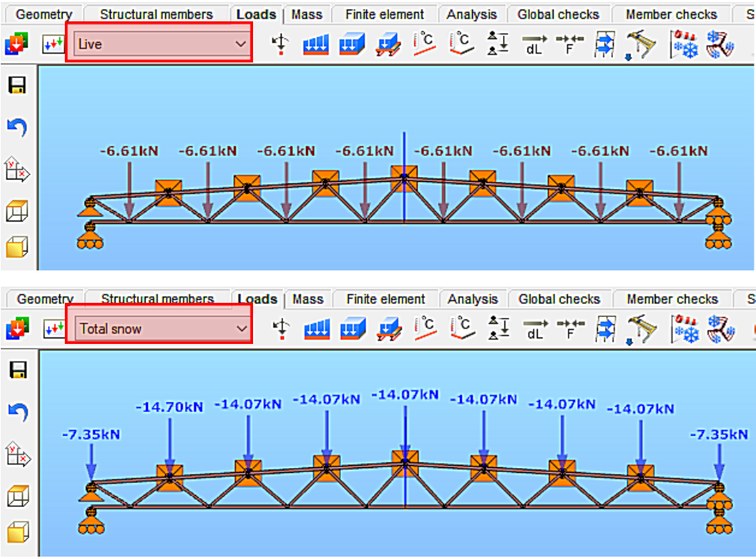The height and width of the screenshot is (559, 756).
Task: Undo last action in the Total snow view
Action: point(18,412)
